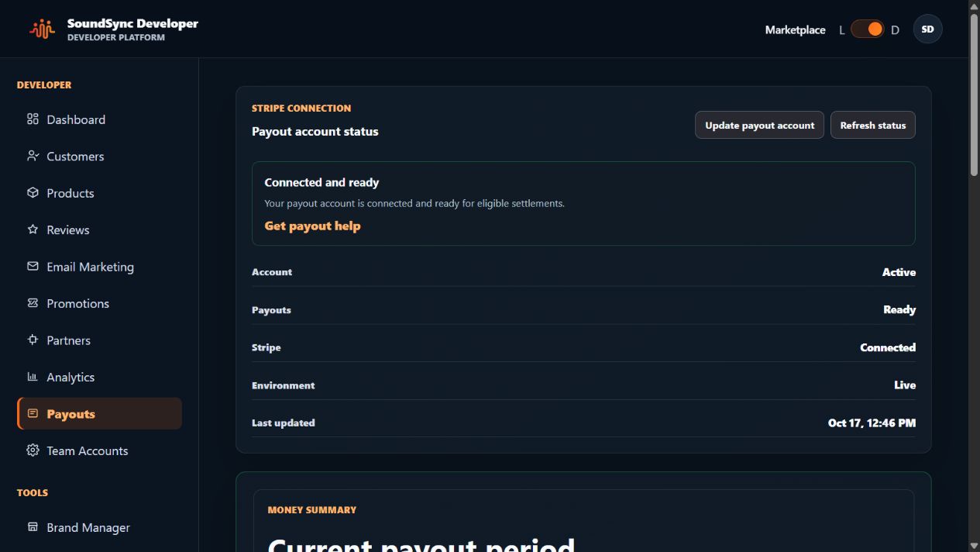
Task: Click the Products box icon
Action: coord(33,193)
